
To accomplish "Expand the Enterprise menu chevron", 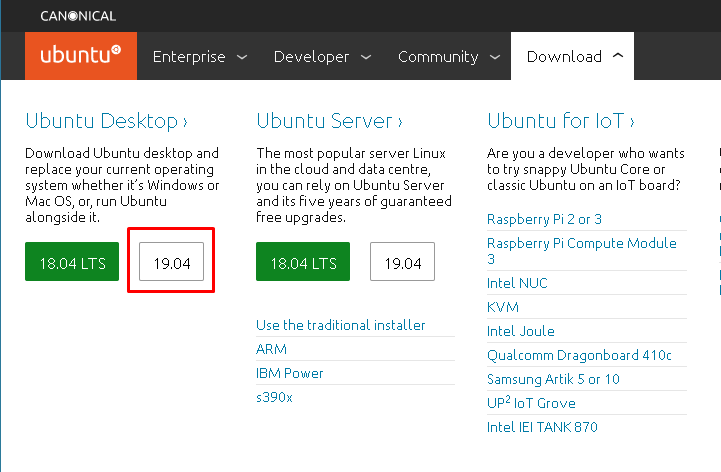I will tap(242, 57).
